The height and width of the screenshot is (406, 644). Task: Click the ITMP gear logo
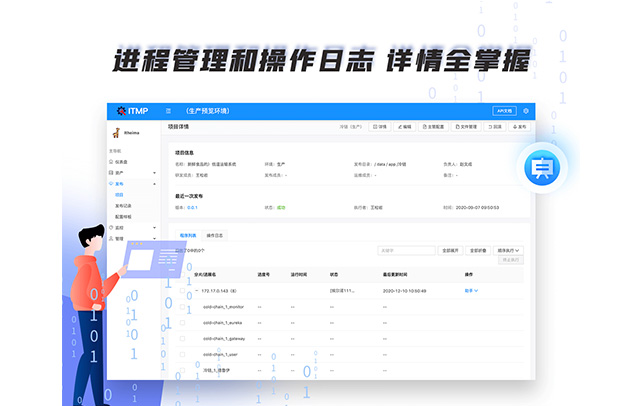pos(122,111)
